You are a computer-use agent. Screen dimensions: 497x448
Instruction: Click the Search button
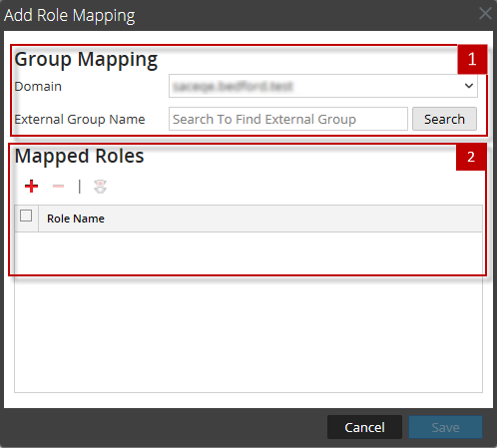444,119
